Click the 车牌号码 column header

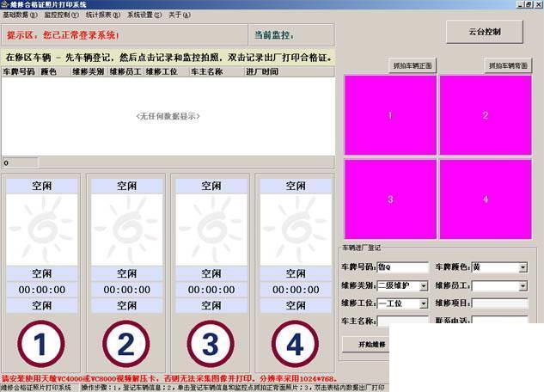point(20,72)
